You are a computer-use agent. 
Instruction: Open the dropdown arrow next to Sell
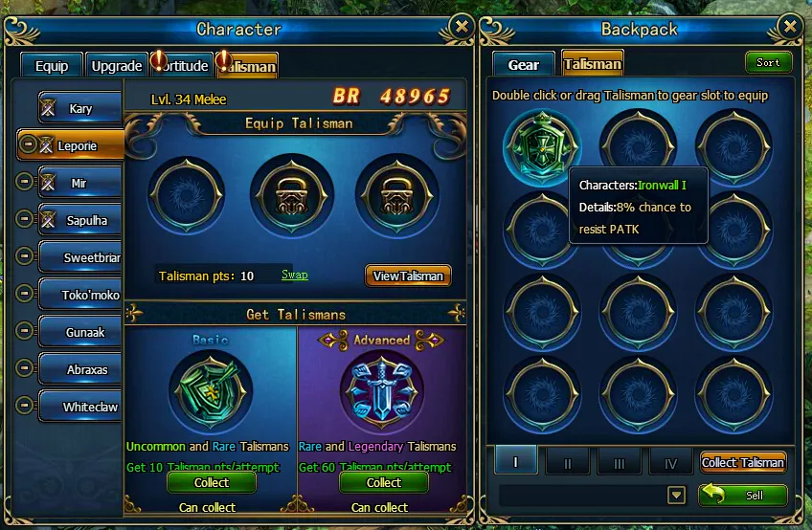point(676,496)
